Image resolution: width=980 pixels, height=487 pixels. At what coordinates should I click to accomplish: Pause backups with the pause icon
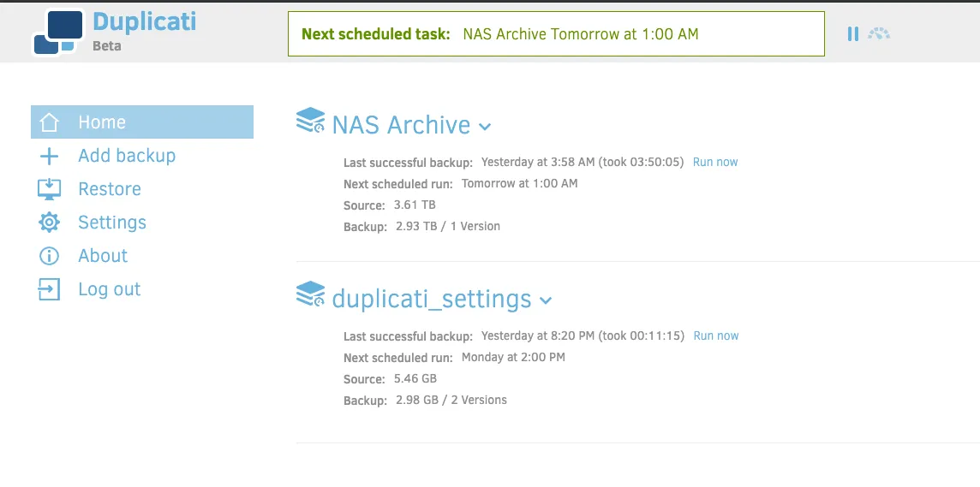(853, 33)
